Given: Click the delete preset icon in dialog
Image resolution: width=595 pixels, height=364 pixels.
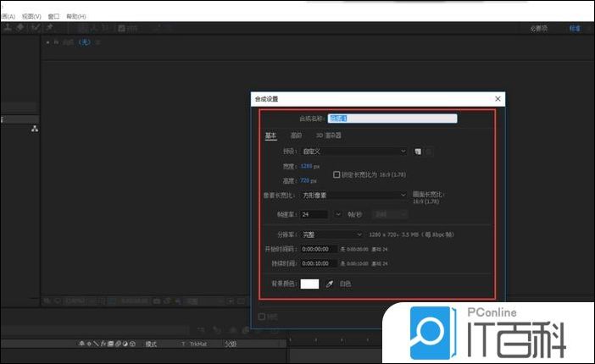Looking at the screenshot, I should [x=429, y=152].
